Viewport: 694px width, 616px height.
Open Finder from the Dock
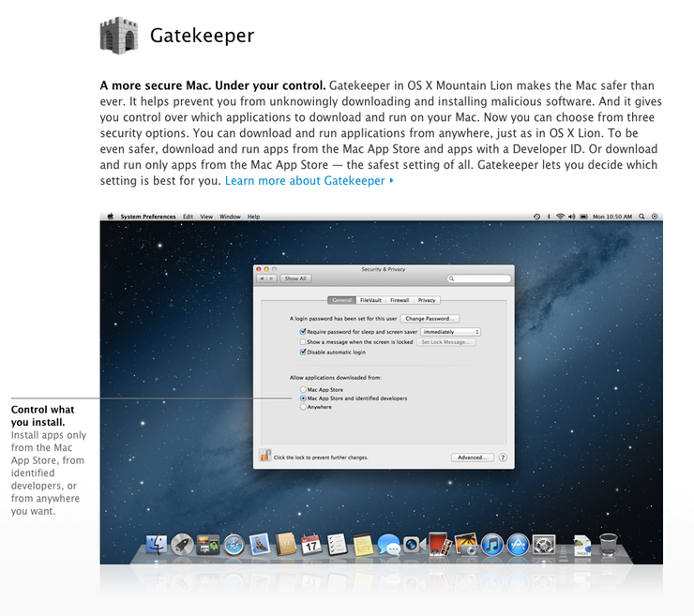pyautogui.click(x=157, y=545)
